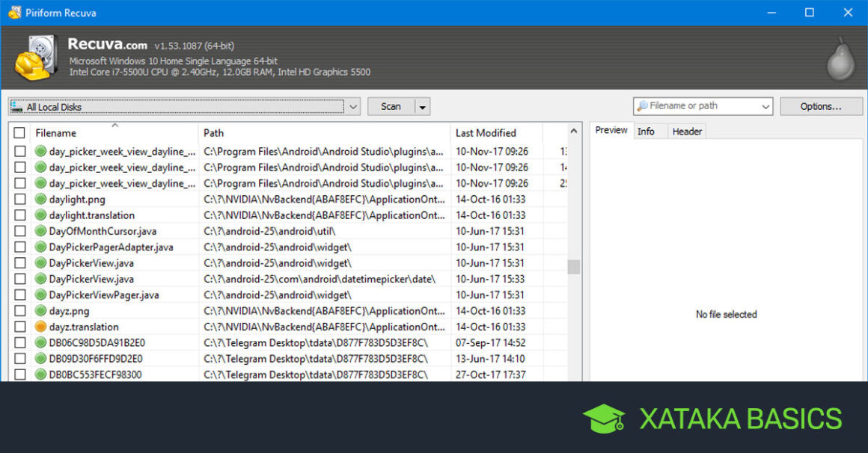
Task: Click the green status icon beside DayOfMonthCursor.java
Action: tap(41, 231)
